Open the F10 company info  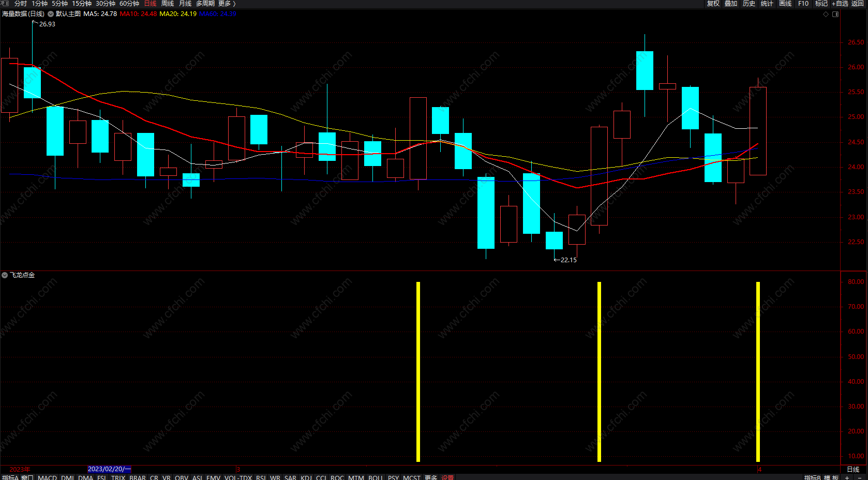[803, 4]
